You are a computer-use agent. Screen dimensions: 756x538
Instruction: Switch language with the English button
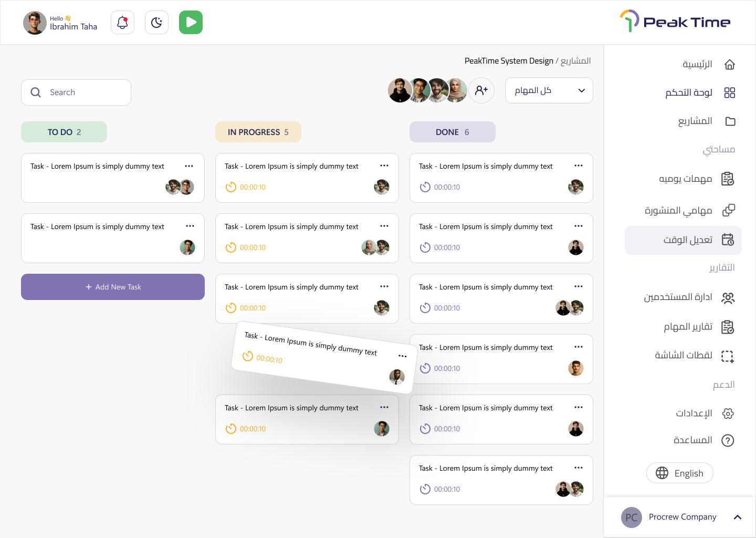coord(679,473)
